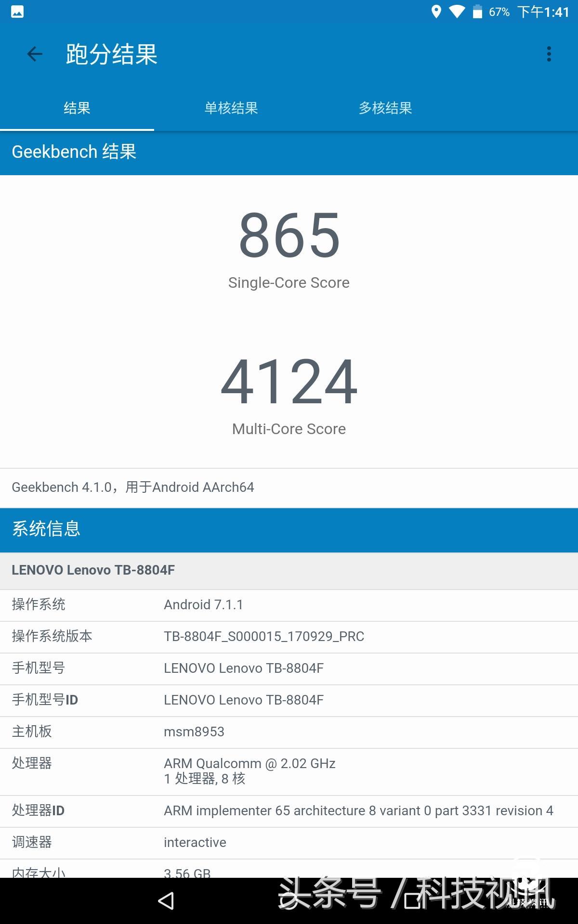Select the 1 处理器, 8 核 text
Viewport: 578px width, 924px height.
click(x=205, y=779)
